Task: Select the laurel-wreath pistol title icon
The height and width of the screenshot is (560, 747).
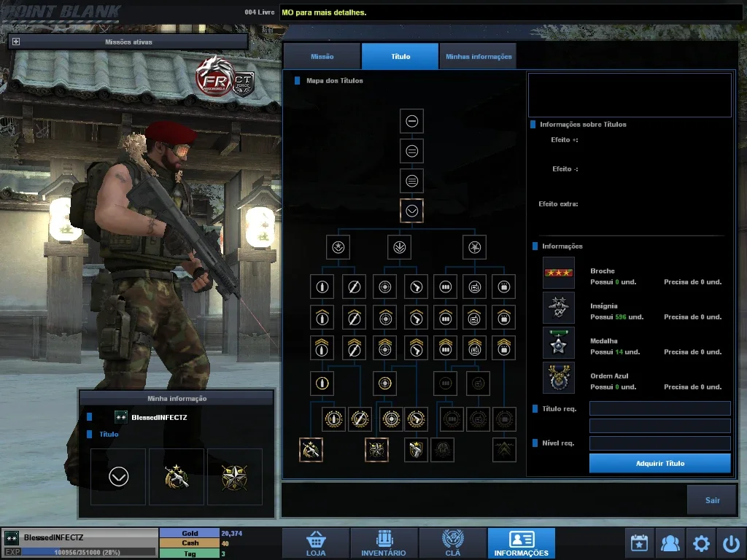Action: pyautogui.click(x=416, y=419)
